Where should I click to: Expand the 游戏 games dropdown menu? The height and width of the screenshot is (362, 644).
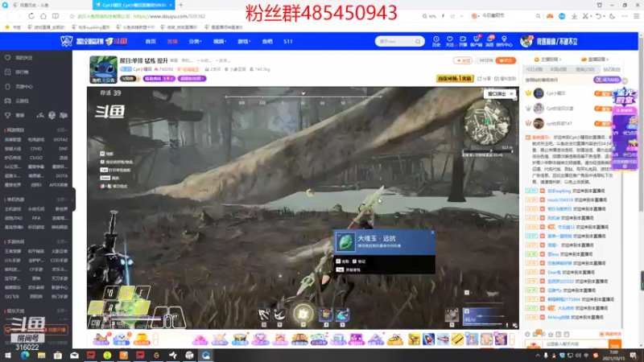[x=244, y=42]
